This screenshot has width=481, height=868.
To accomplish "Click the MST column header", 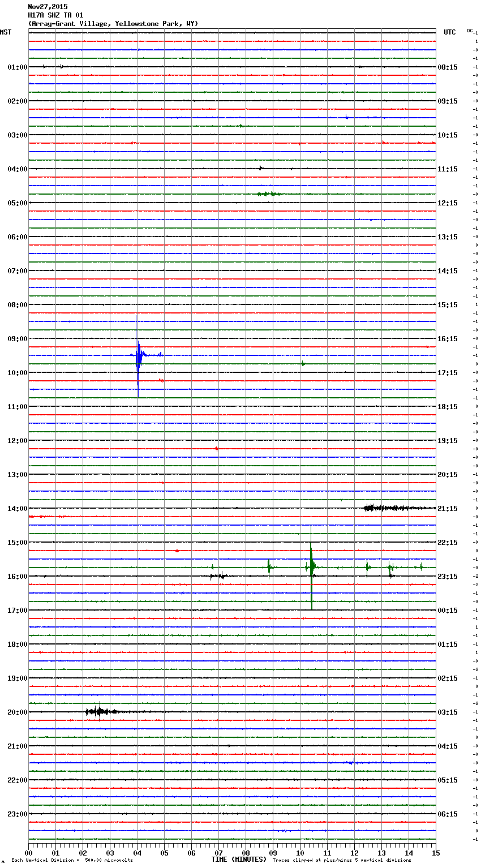I will [x=6, y=32].
